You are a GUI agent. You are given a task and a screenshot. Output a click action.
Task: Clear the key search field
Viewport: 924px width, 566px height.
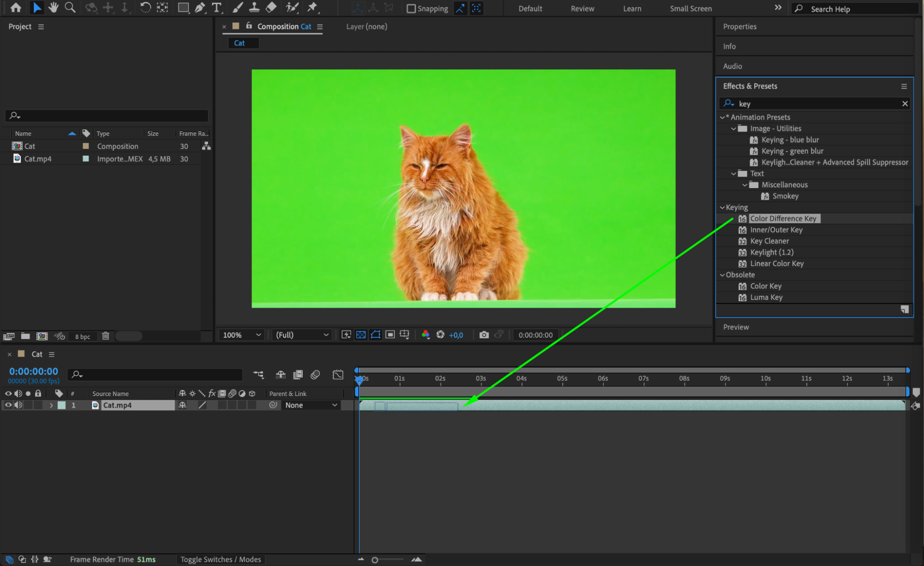click(x=905, y=104)
